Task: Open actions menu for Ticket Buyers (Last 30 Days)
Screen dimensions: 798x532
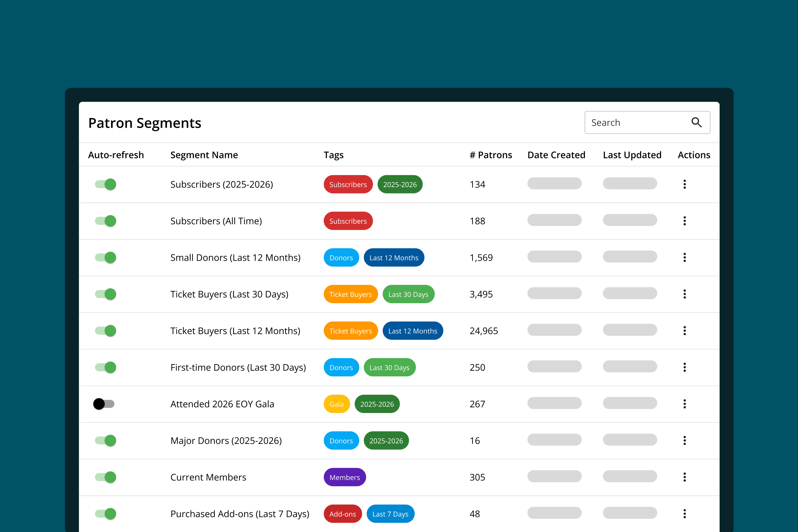Action: pyautogui.click(x=685, y=294)
